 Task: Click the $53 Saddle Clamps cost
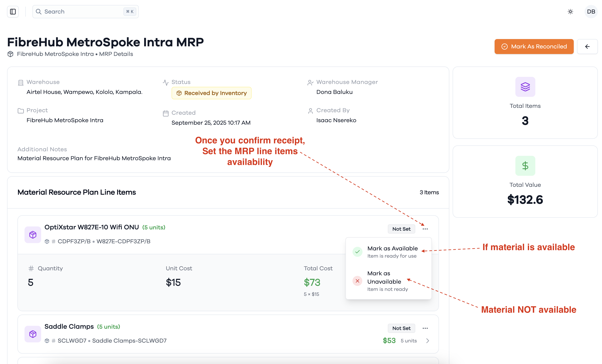[x=389, y=341]
